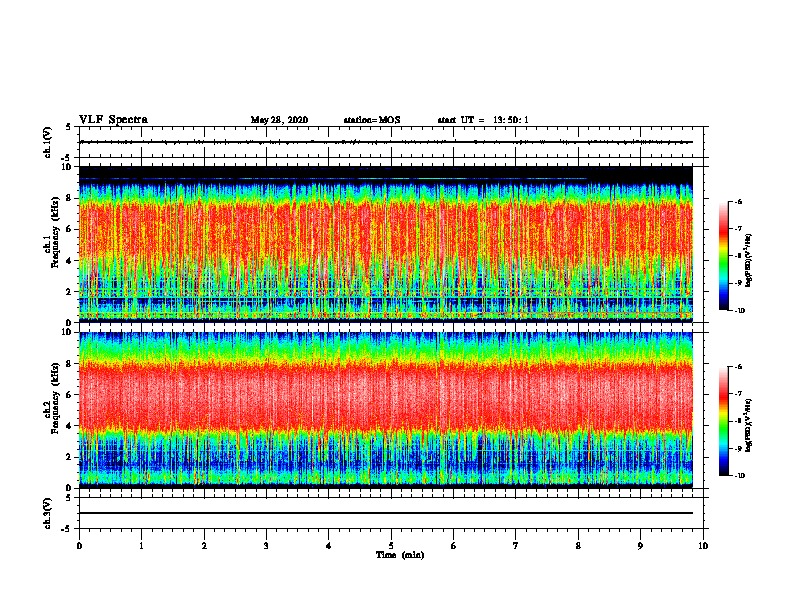Viewport: 792px width, 612px height.
Task: Click time axis tick label "9"
Action: coord(640,545)
